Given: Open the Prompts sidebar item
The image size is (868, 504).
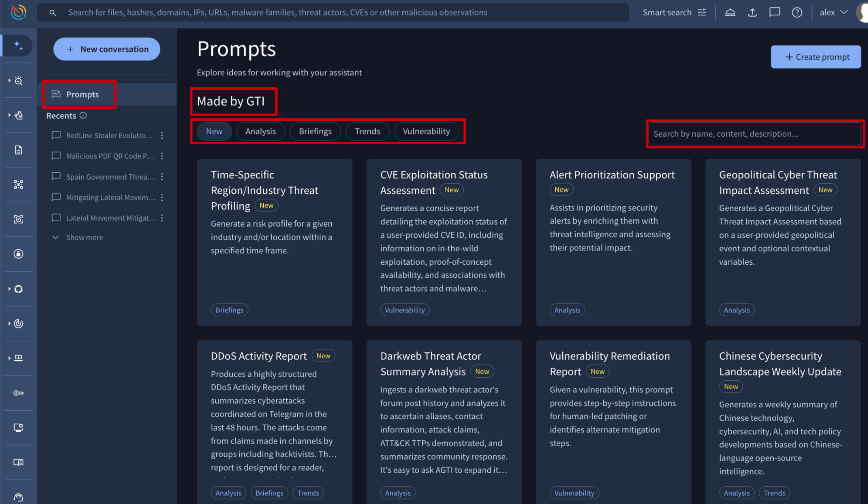Looking at the screenshot, I should click(x=82, y=94).
